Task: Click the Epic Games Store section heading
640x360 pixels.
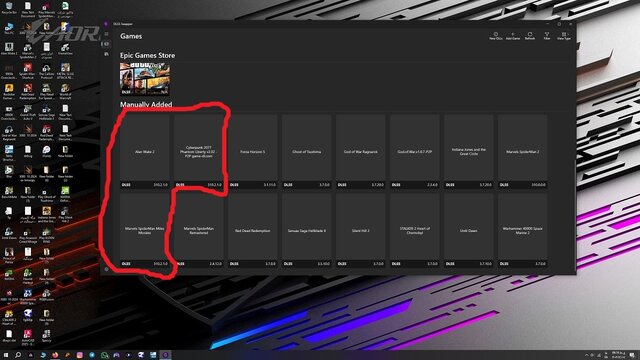Action: tap(147, 56)
